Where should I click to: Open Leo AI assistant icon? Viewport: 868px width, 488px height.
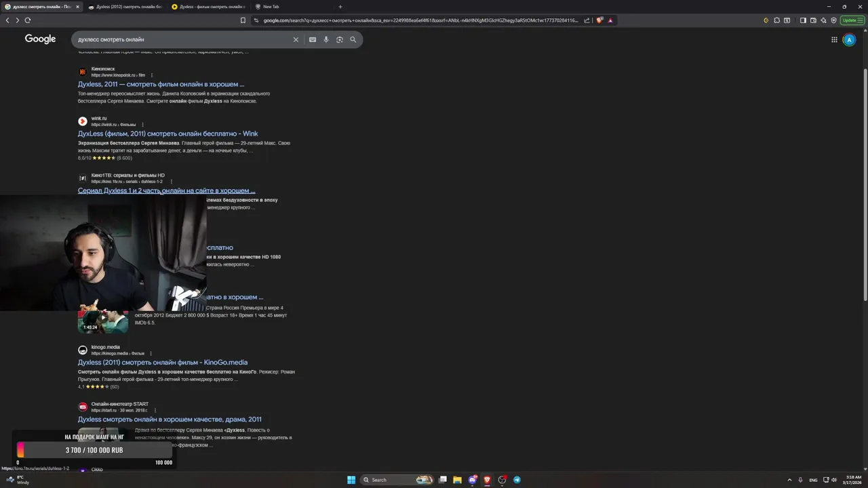pyautogui.click(x=823, y=20)
